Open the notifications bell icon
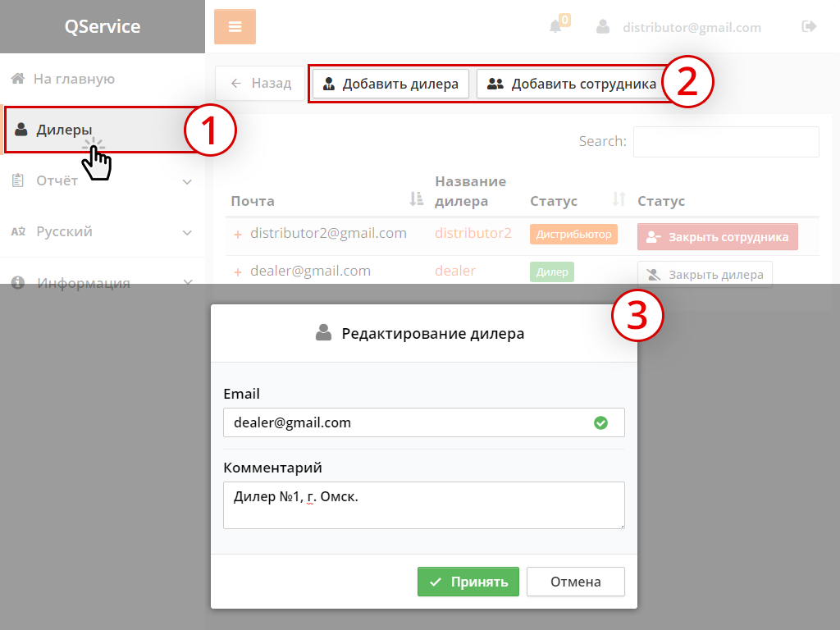The image size is (840, 630). tap(556, 26)
